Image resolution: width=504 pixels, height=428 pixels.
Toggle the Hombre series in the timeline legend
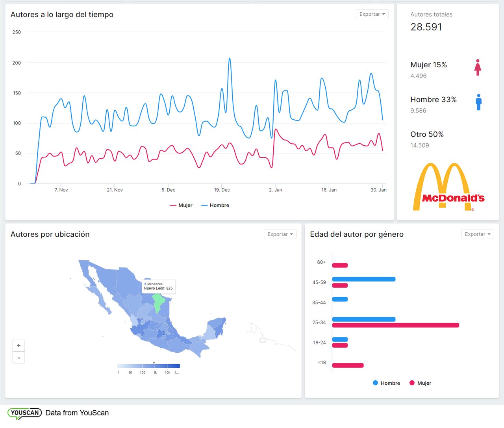215,205
